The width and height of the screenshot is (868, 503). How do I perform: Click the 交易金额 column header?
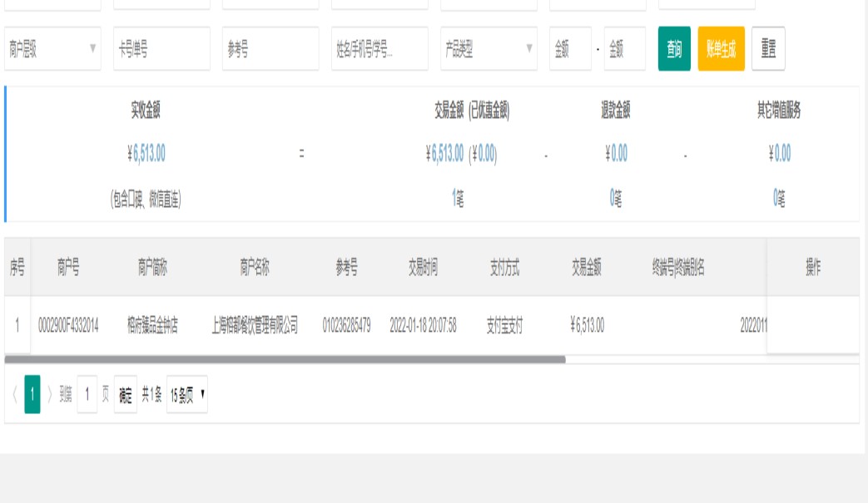click(x=587, y=267)
